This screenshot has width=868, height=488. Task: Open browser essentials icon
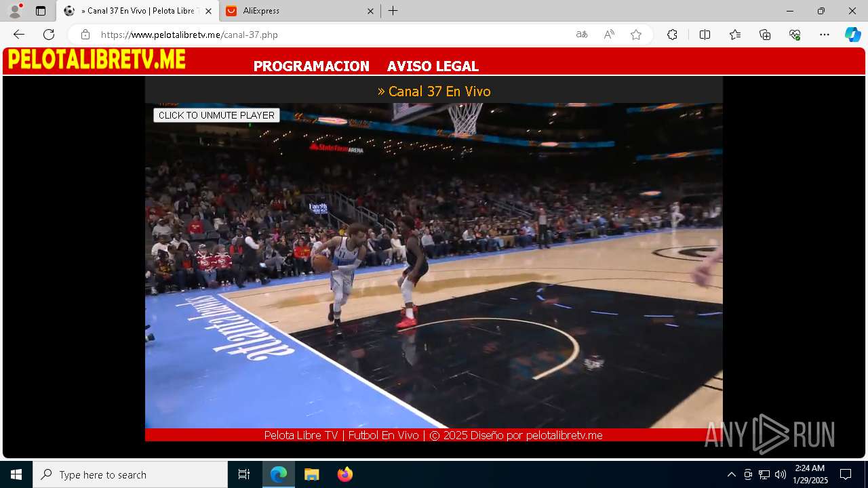click(795, 35)
